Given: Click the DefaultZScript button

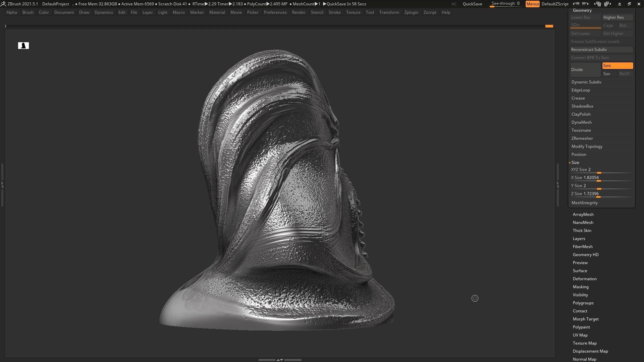Looking at the screenshot, I should 555,4.
